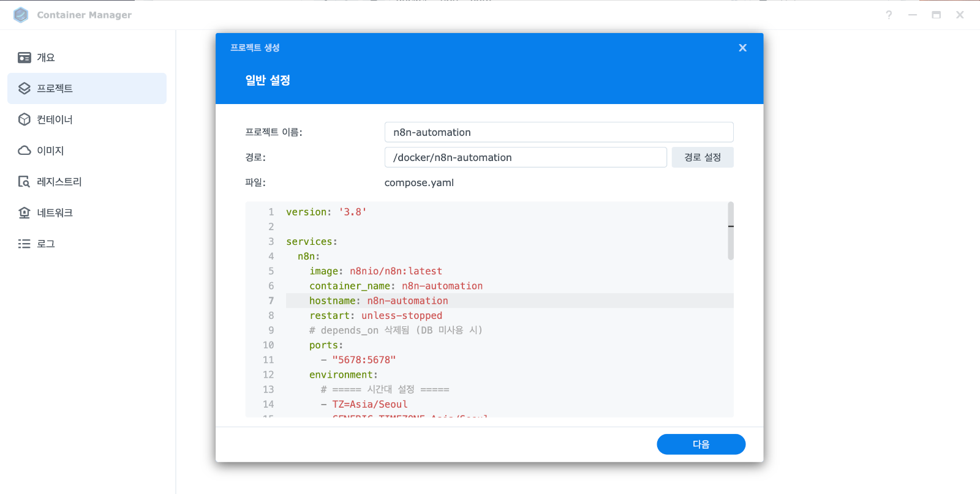Click line number 12 in editor gutter
This screenshot has width=980, height=494.
point(268,375)
